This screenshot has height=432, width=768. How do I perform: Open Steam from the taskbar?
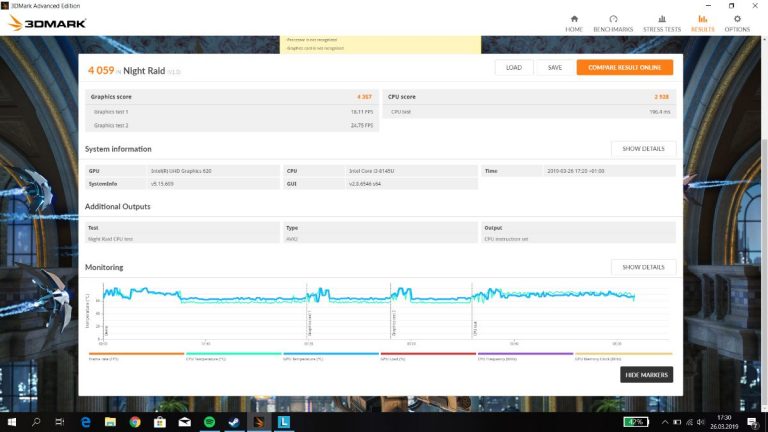tap(235, 422)
